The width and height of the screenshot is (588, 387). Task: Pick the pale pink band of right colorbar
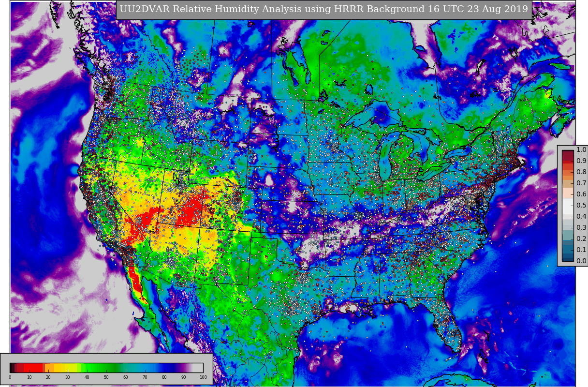point(568,193)
